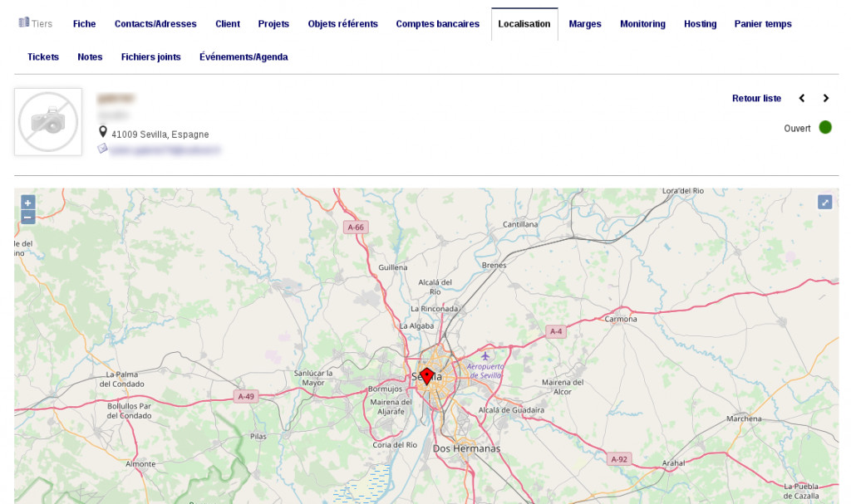Click the Coria del Río label on the map
The width and height of the screenshot is (851, 504).
coord(395,445)
